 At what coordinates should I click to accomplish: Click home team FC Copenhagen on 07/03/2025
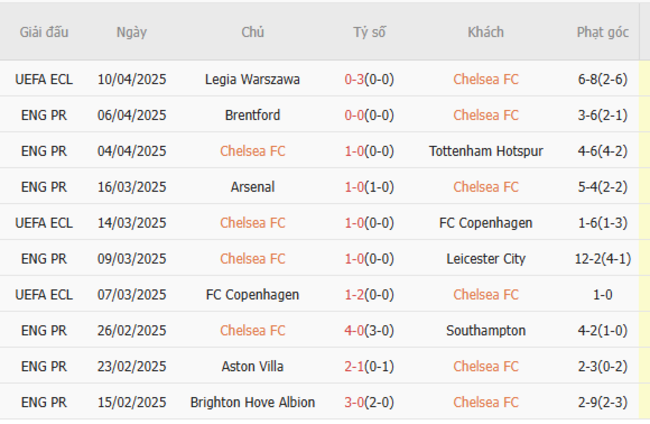pyautogui.click(x=252, y=295)
